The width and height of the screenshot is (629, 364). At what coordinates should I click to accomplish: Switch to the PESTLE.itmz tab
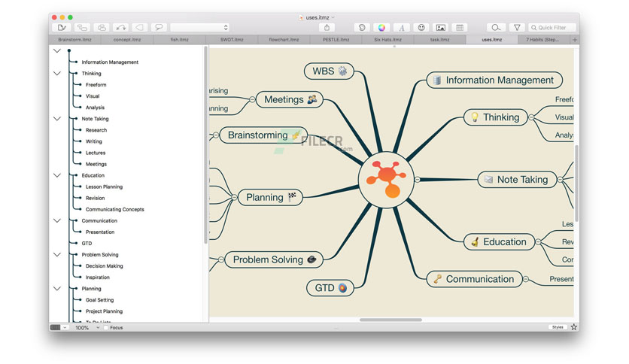[336, 39]
